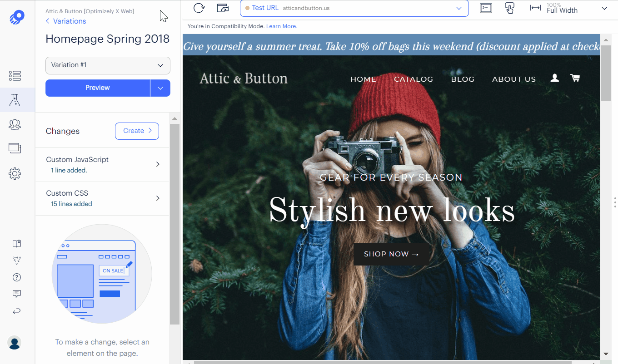Open the Experiments flask icon
This screenshot has width=618, height=364.
tap(15, 100)
